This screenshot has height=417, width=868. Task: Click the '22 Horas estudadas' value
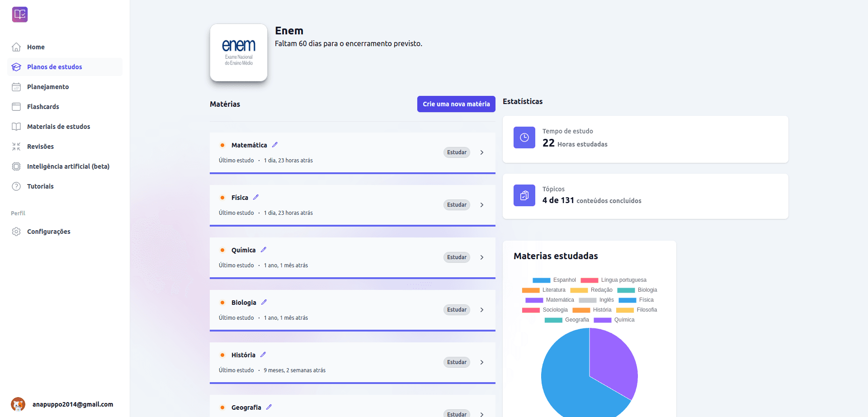point(575,143)
